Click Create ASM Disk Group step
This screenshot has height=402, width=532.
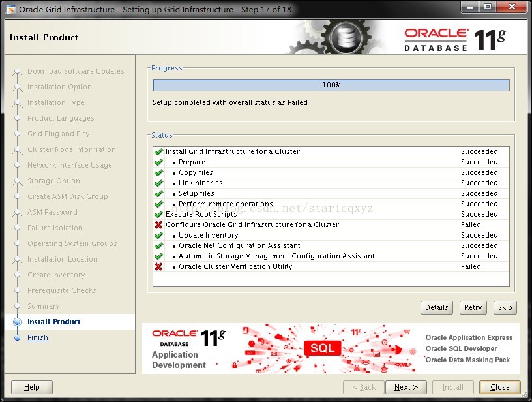(68, 196)
